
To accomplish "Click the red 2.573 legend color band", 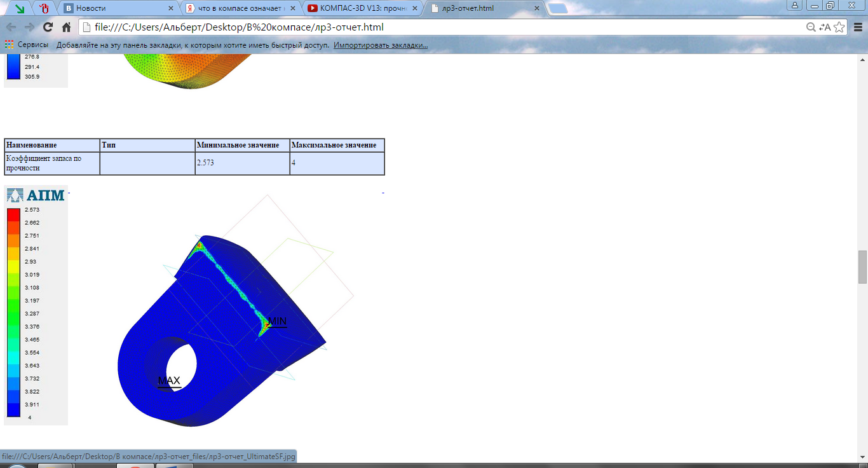I will (x=13, y=214).
